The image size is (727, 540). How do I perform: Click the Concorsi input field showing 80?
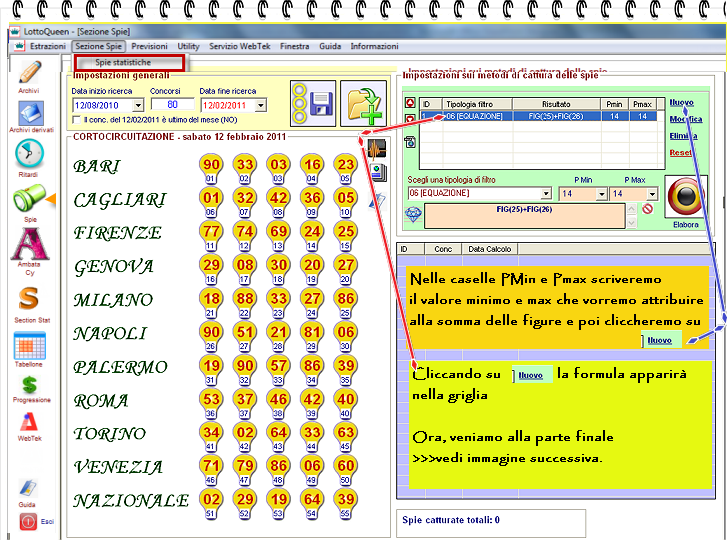coord(172,105)
